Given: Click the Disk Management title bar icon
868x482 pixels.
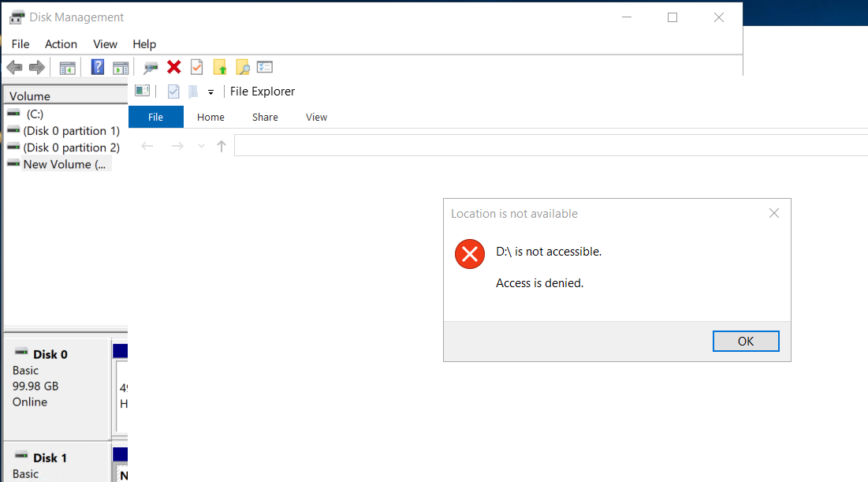Looking at the screenshot, I should [x=17, y=17].
